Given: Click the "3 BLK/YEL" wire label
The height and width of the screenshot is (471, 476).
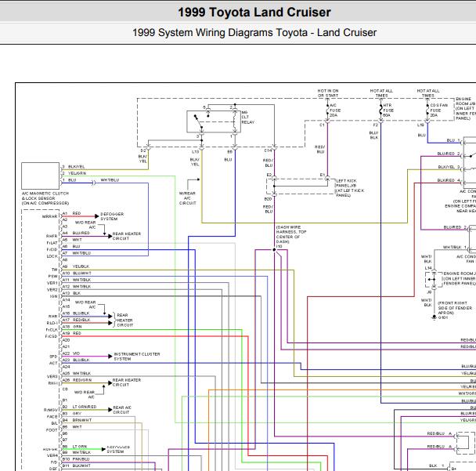Looking at the screenshot, I should [74, 167].
